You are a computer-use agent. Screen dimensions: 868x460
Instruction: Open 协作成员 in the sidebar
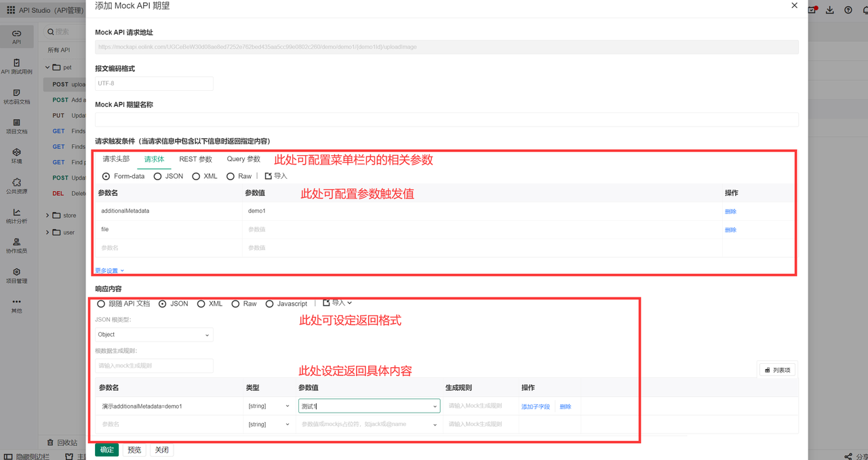[x=17, y=245]
